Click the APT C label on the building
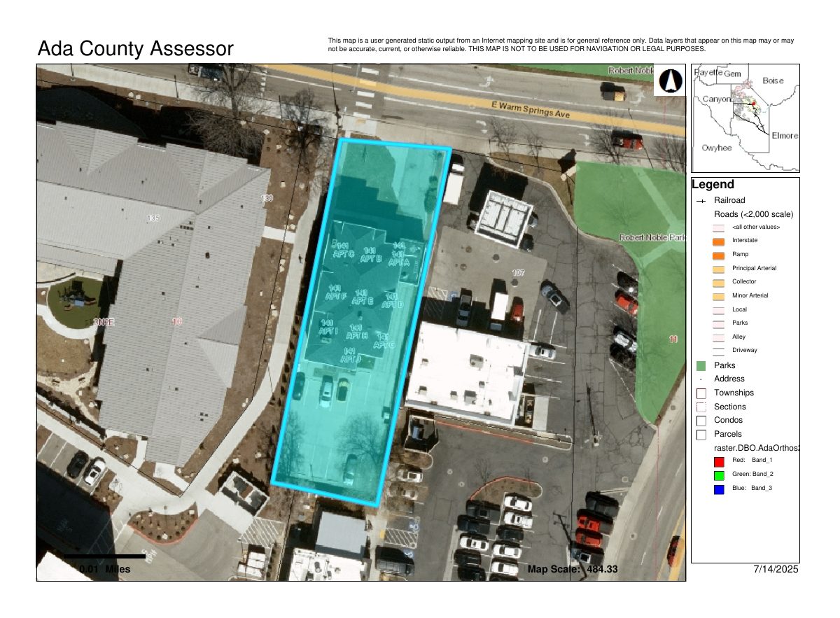The width and height of the screenshot is (840, 618). click(x=343, y=255)
